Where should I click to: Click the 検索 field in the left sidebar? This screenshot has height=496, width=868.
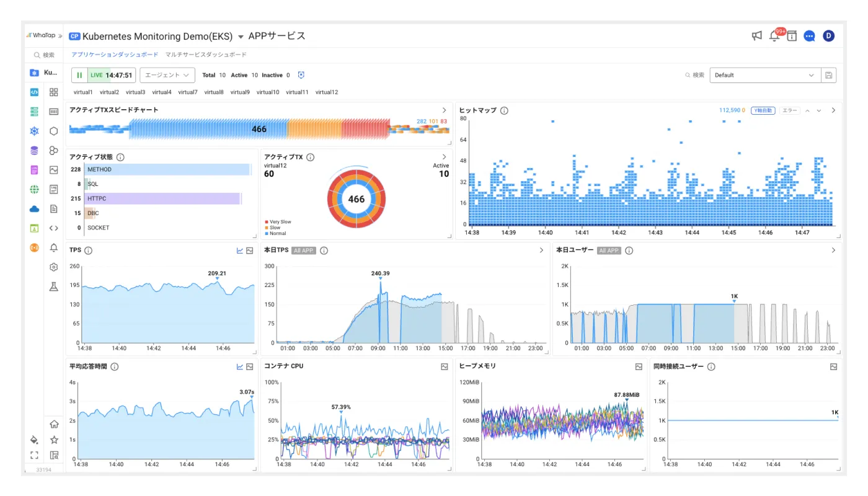44,55
